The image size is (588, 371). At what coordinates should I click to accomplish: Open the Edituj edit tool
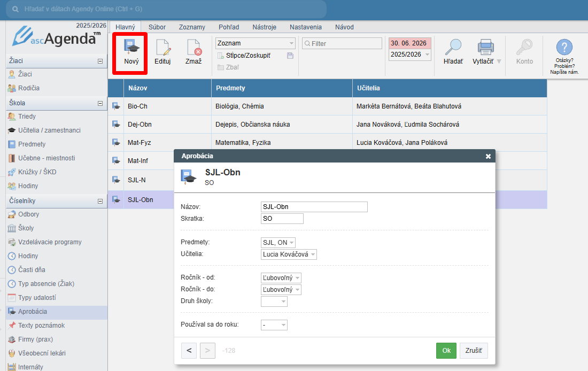tap(163, 52)
